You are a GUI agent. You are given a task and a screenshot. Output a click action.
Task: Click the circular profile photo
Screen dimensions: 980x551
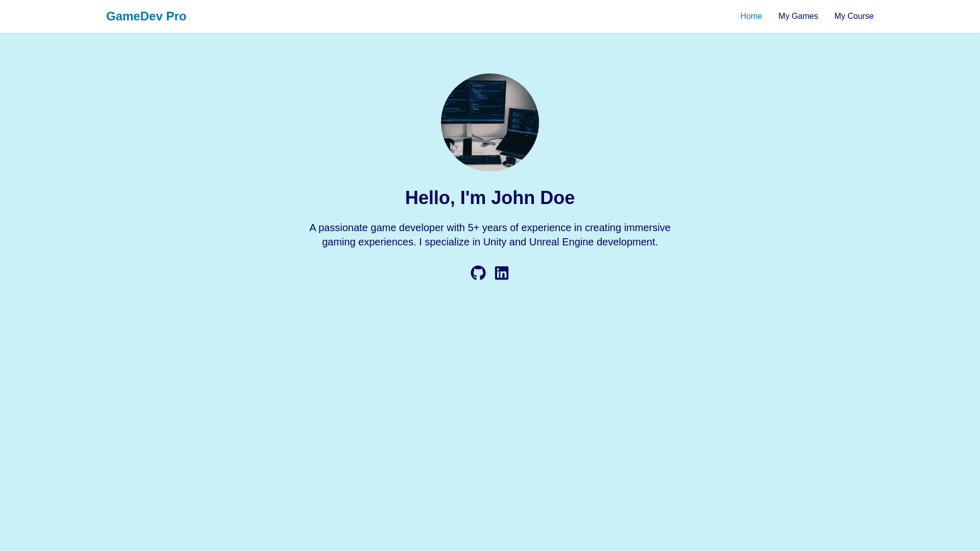(489, 122)
